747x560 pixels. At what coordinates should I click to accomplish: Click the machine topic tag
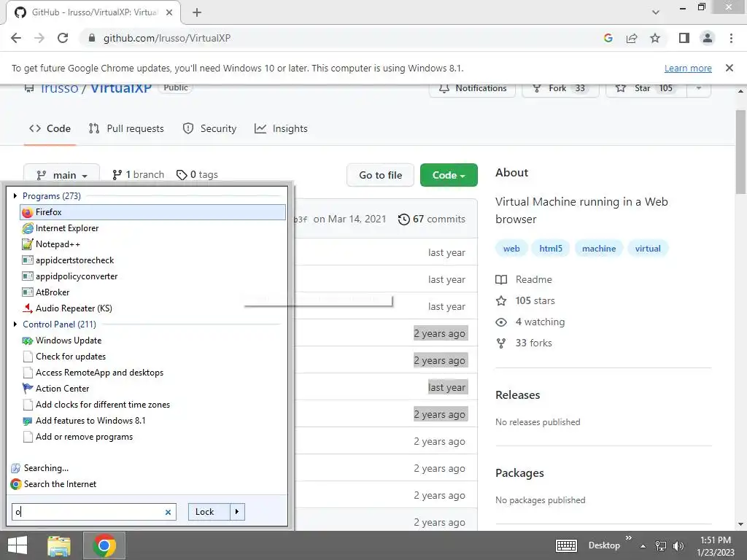tap(599, 249)
